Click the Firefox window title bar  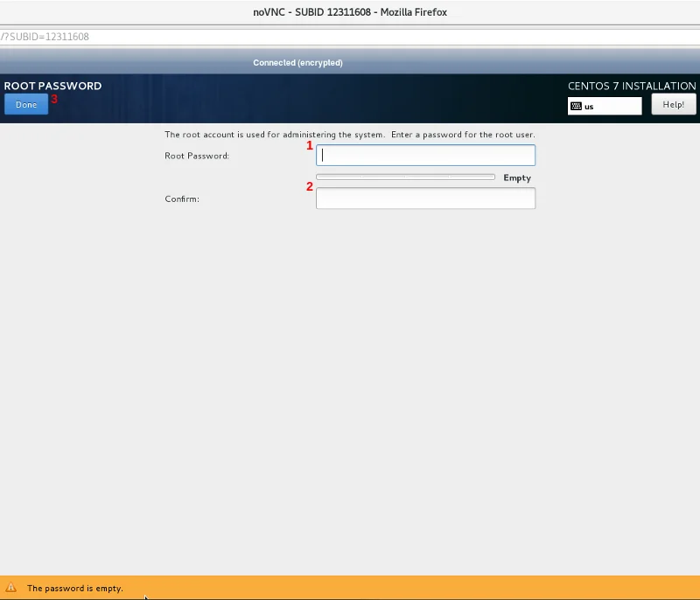click(x=350, y=12)
